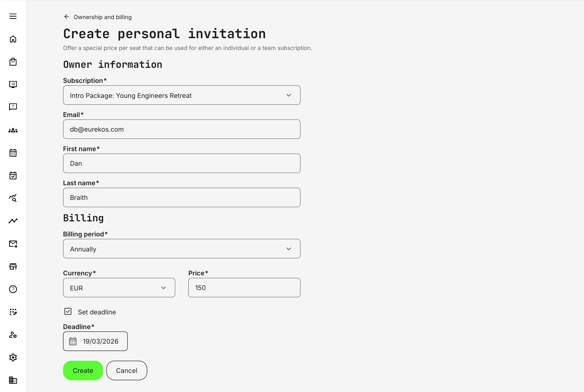This screenshot has height=392, width=584.
Task: Open the calendar icon in sidebar
Action: tap(13, 153)
